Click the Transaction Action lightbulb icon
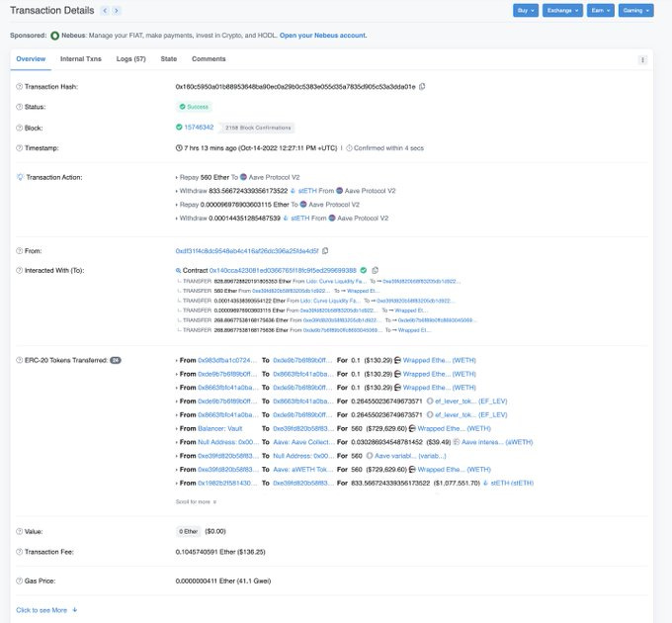This screenshot has width=672, height=623. 20,177
